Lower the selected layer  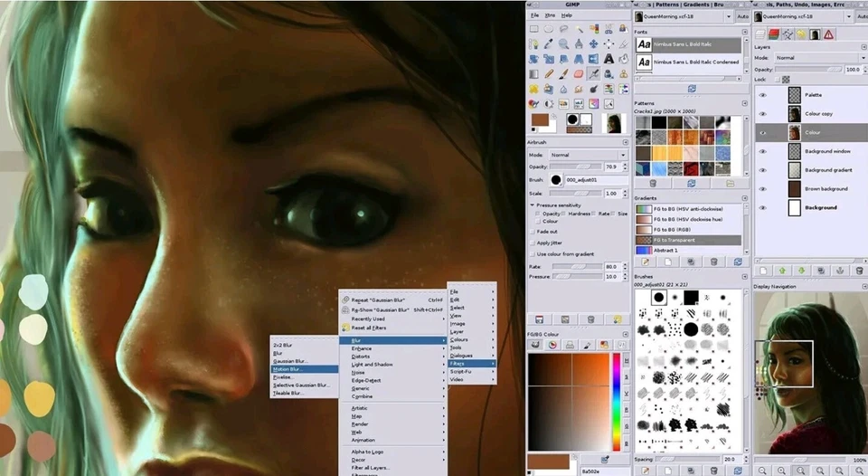click(802, 271)
